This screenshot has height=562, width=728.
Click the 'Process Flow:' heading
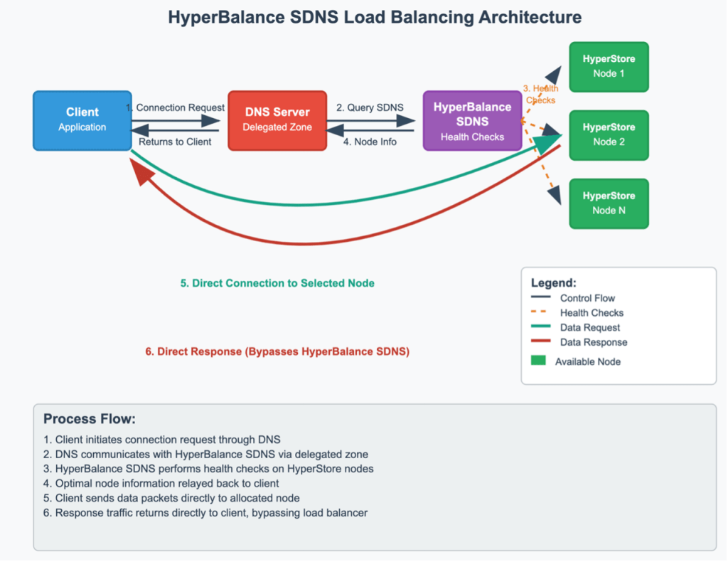[x=90, y=419]
